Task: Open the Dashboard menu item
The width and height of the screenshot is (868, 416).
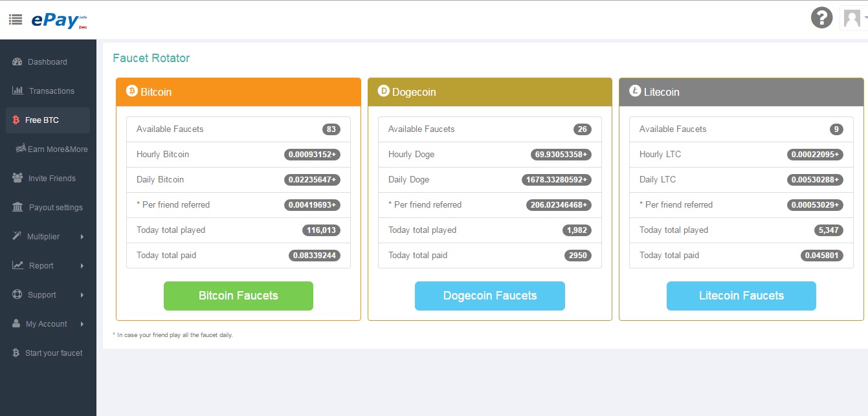Action: tap(48, 62)
